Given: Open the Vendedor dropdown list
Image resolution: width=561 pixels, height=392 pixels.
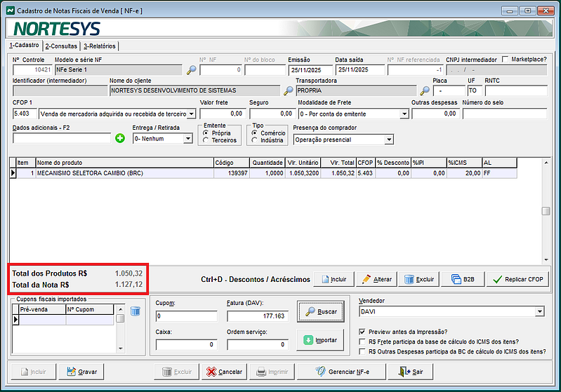Looking at the screenshot, I should pyautogui.click(x=539, y=311).
